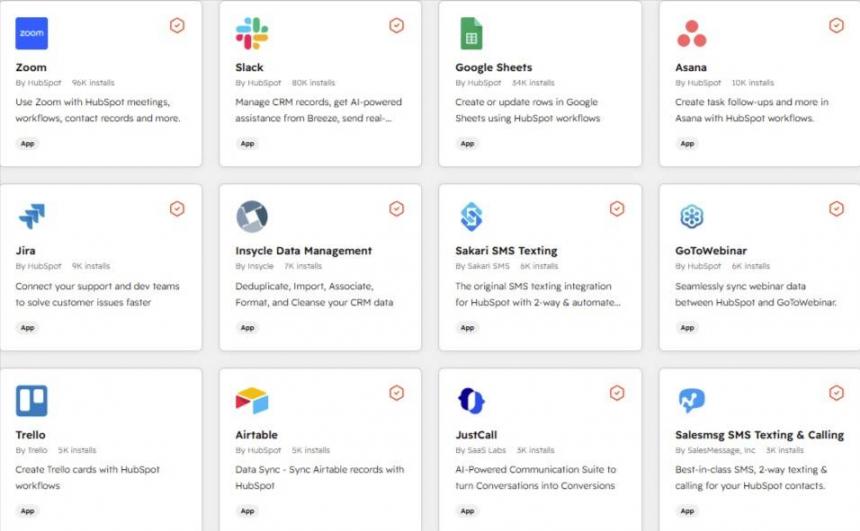Image resolution: width=860 pixels, height=531 pixels.
Task: Click the Airtable logo icon
Action: [252, 400]
